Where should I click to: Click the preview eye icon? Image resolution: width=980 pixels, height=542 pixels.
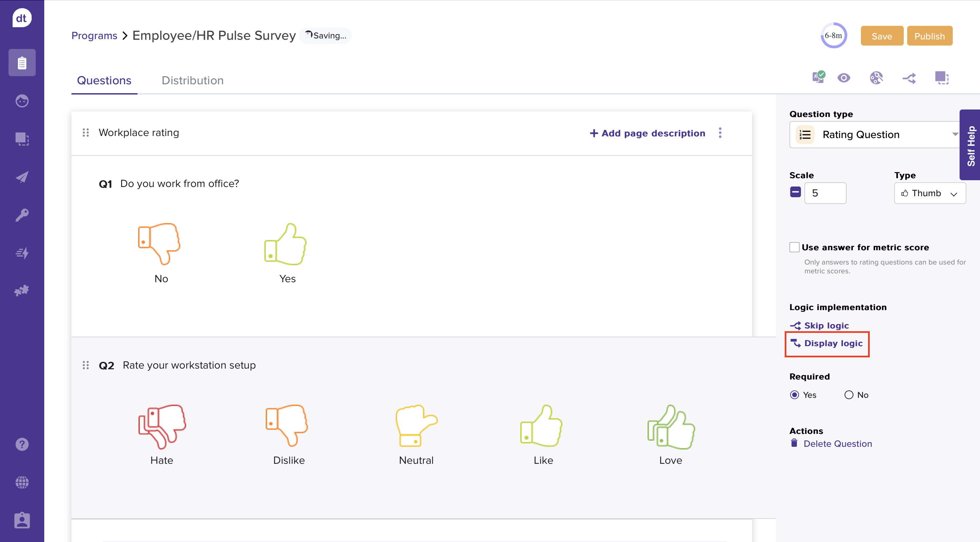(844, 78)
